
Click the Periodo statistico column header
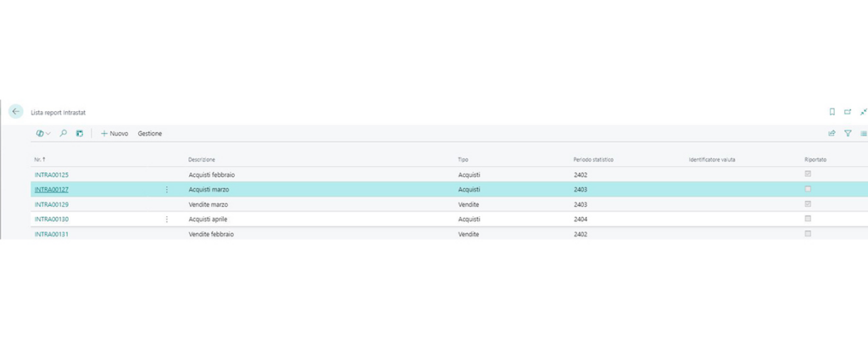coord(593,159)
